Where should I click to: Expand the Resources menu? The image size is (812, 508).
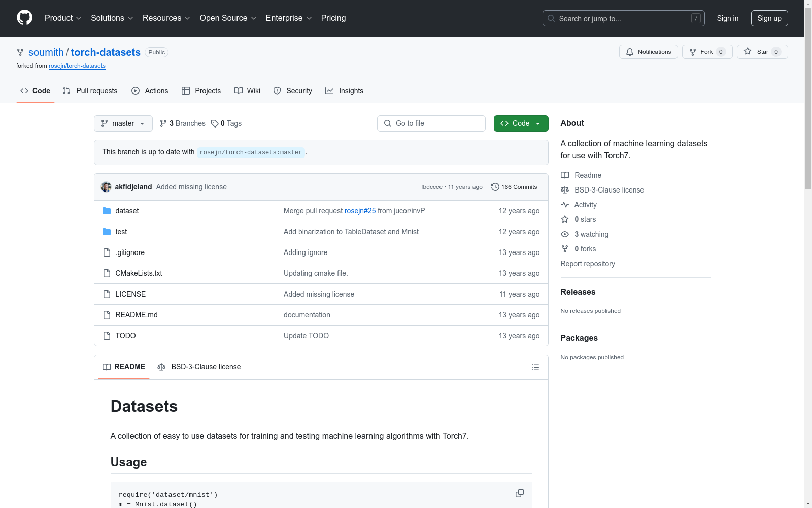[x=166, y=18]
